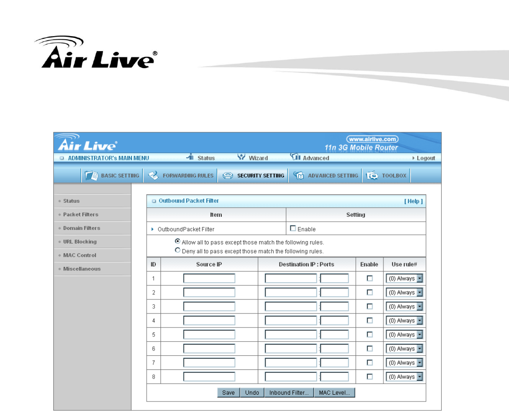The width and height of the screenshot is (509, 420).
Task: Tick Enable checkbox for rule 7
Action: (369, 363)
